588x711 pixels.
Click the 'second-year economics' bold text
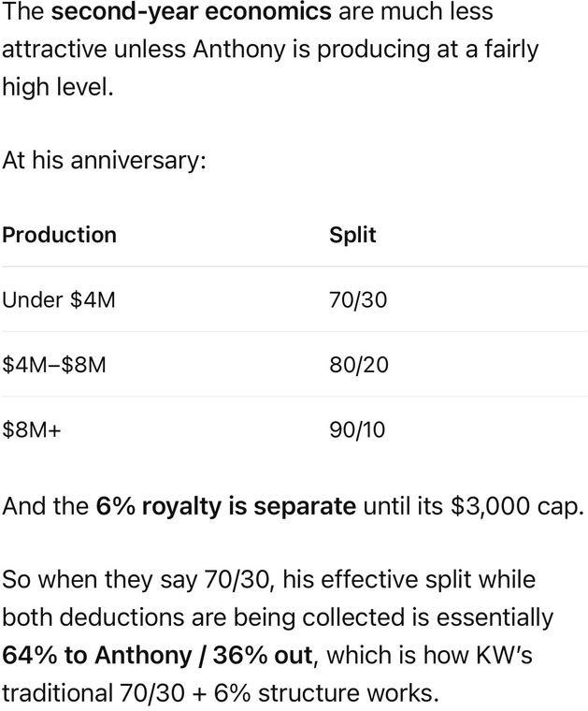click(191, 12)
